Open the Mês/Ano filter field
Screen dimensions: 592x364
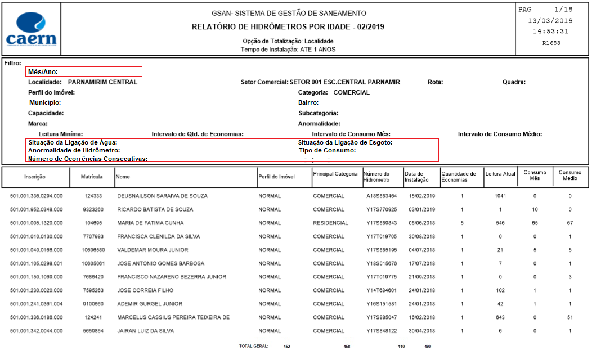(84, 71)
